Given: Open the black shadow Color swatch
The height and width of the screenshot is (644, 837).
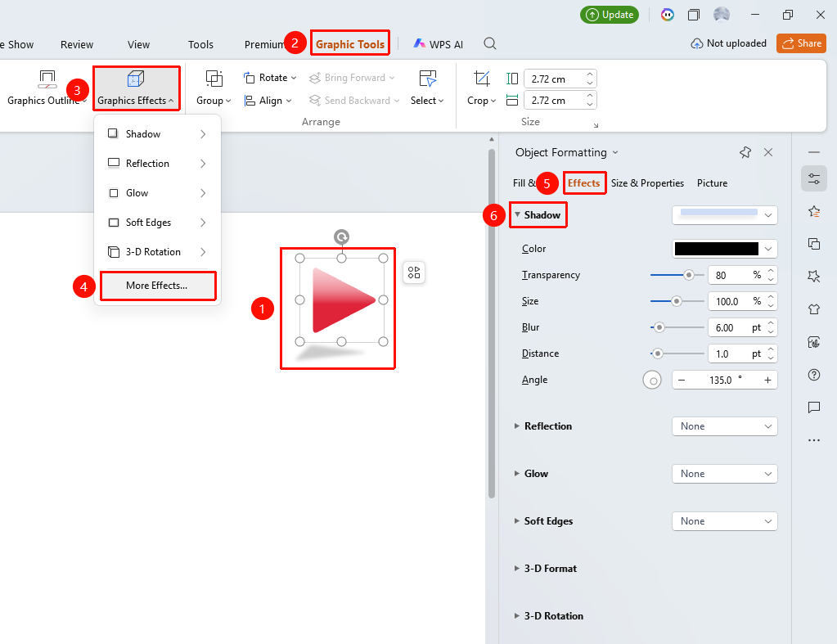Looking at the screenshot, I should tap(724, 249).
